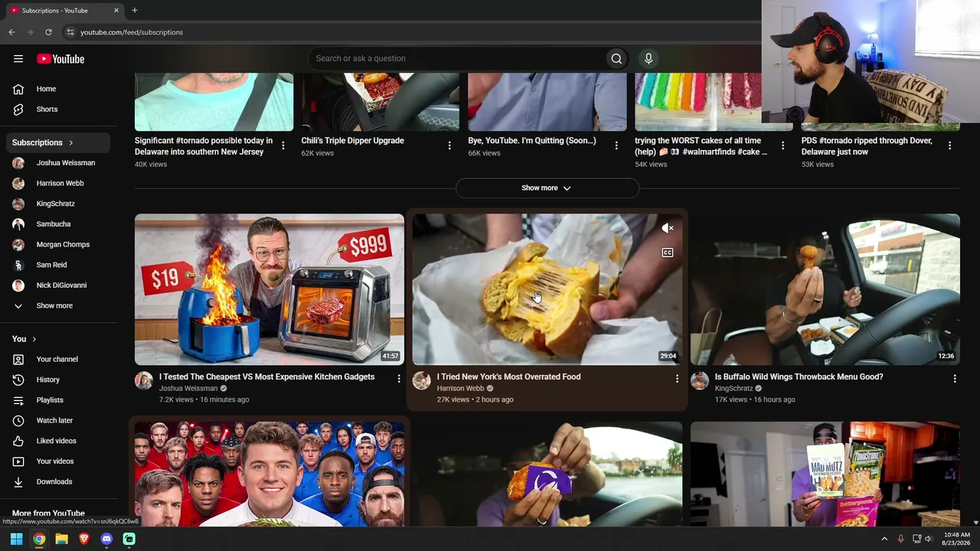Open Bye, YouTube. I'm Quitting (Soon...) title

(532, 141)
